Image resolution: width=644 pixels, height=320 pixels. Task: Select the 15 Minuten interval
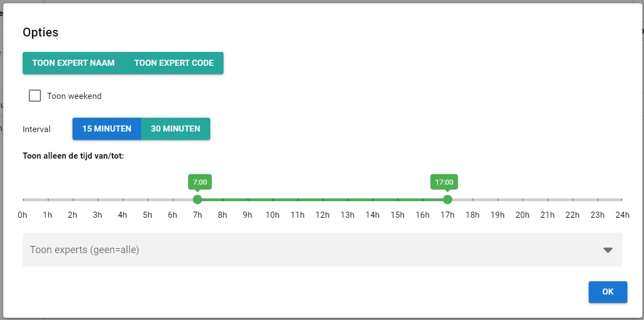(x=107, y=129)
